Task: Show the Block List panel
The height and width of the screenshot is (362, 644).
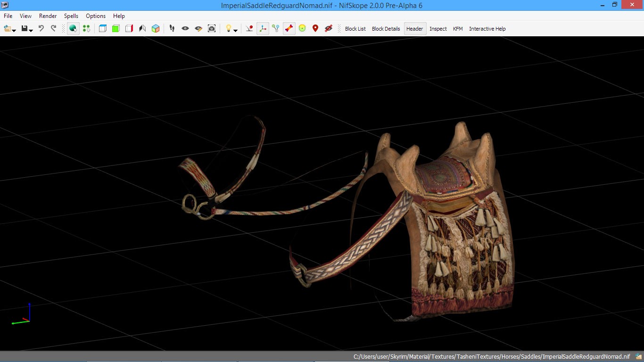Action: click(x=355, y=29)
